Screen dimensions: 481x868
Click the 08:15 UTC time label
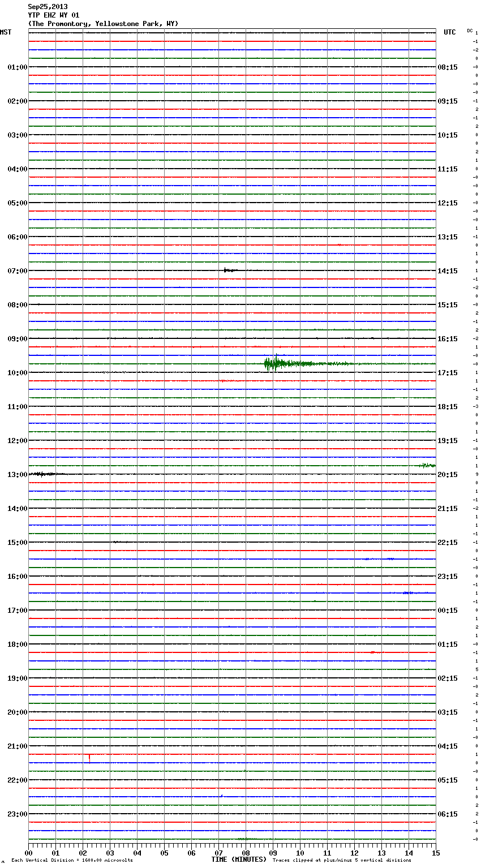(448, 67)
